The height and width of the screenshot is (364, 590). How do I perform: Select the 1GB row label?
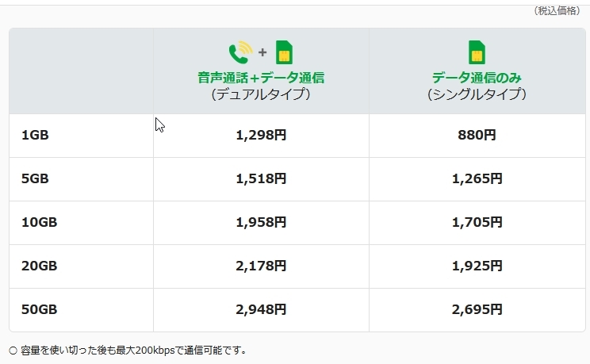tap(35, 136)
